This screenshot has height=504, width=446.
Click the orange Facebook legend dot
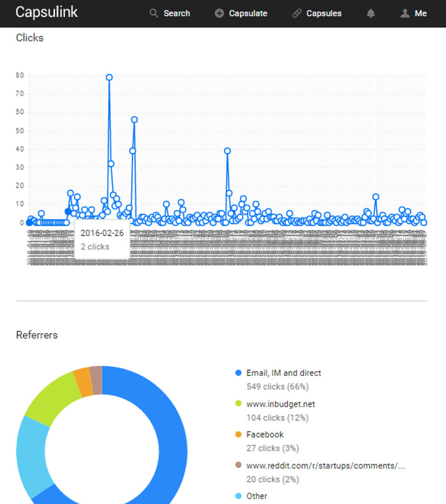coord(238,434)
